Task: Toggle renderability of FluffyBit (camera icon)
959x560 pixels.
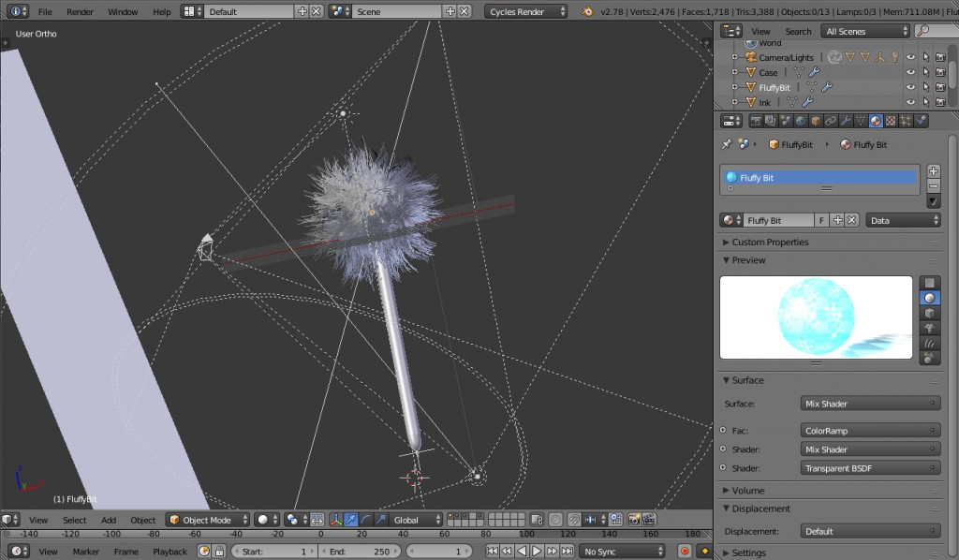Action: point(939,87)
